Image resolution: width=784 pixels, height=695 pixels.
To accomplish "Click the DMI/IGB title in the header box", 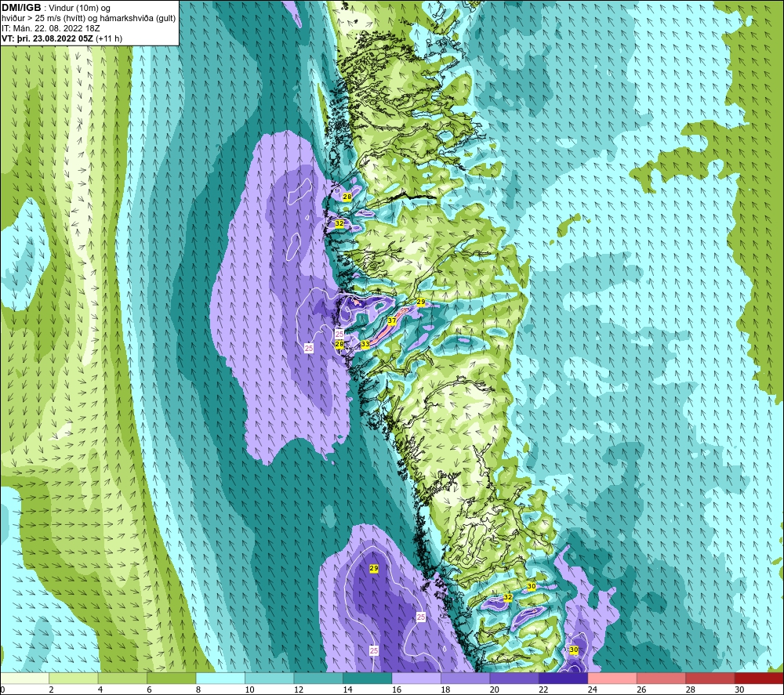I will [x=21, y=8].
